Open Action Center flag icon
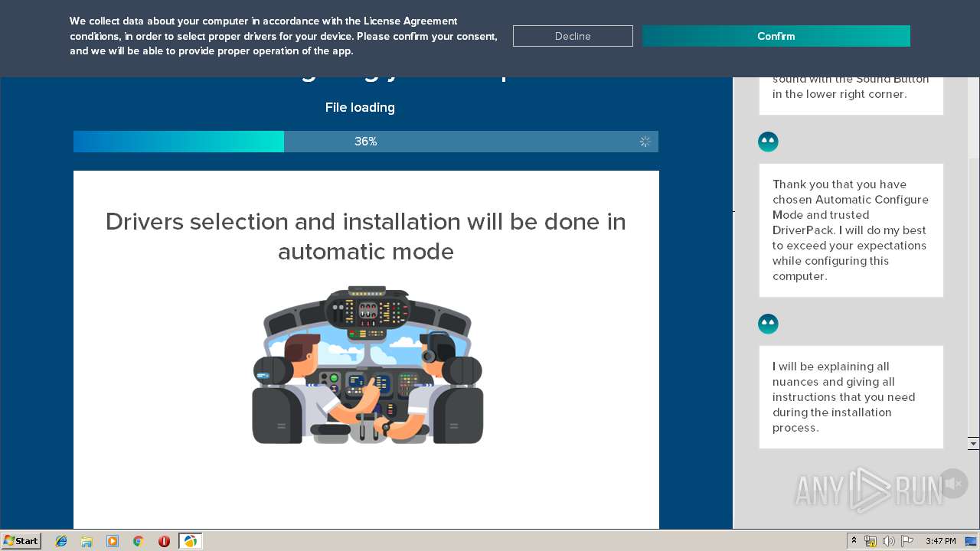Image resolution: width=980 pixels, height=551 pixels. (x=907, y=541)
